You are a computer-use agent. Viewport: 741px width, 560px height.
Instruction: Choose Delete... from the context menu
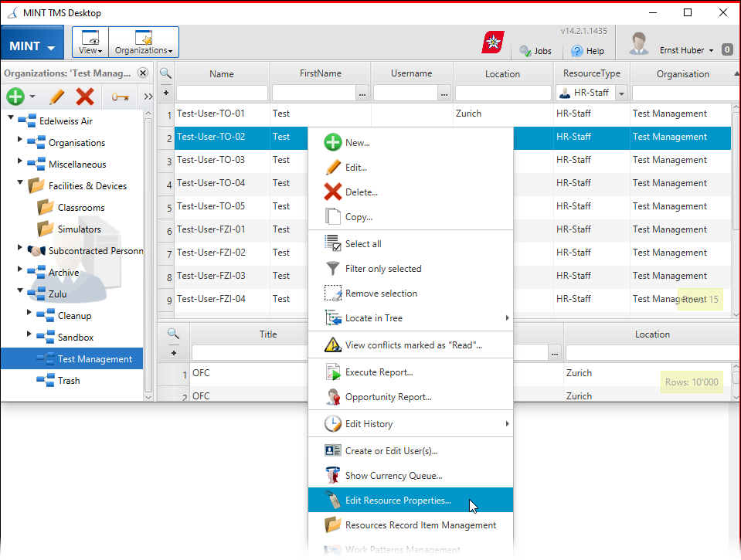coord(410,192)
